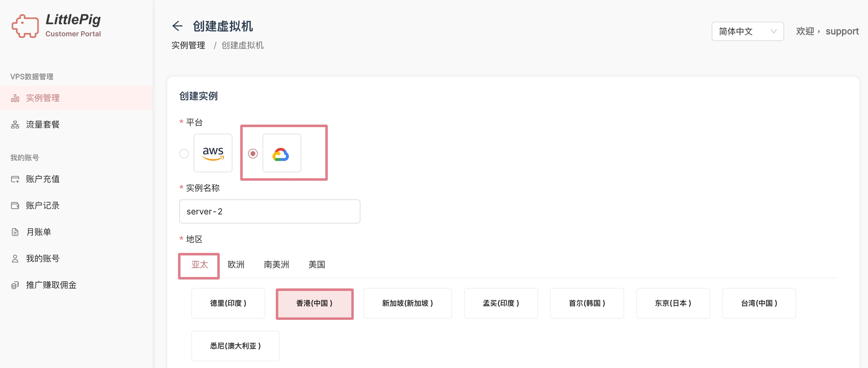This screenshot has height=368, width=868.
Task: Click the 流量套餐 sidebar icon
Action: point(15,125)
